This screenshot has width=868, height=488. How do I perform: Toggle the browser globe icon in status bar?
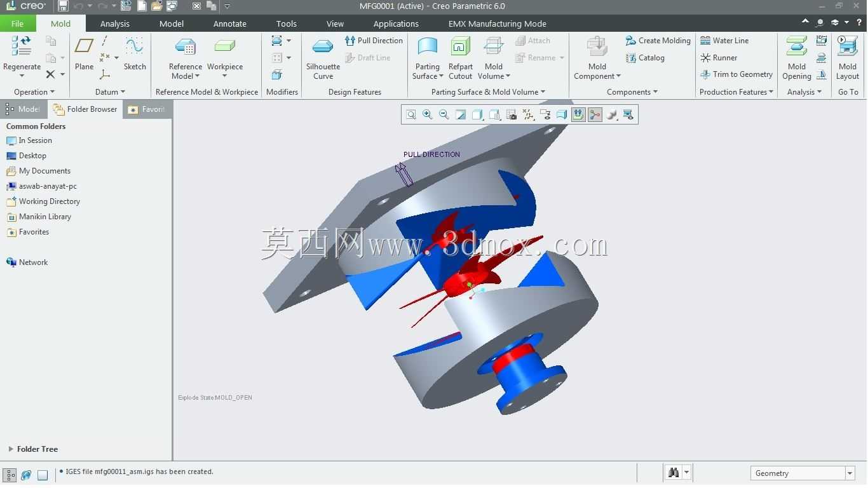(x=26, y=475)
